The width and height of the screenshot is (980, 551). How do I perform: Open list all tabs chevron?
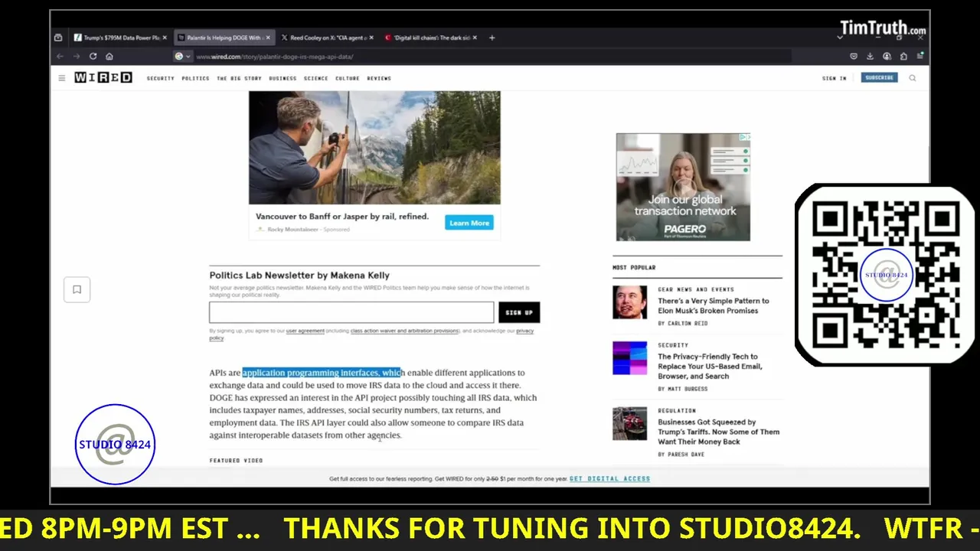click(x=840, y=37)
